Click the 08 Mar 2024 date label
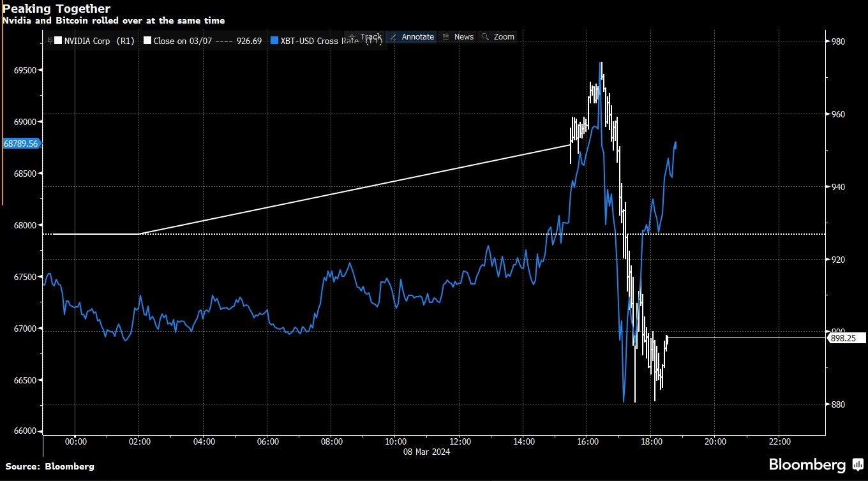This screenshot has height=481, width=868. pyautogui.click(x=428, y=452)
